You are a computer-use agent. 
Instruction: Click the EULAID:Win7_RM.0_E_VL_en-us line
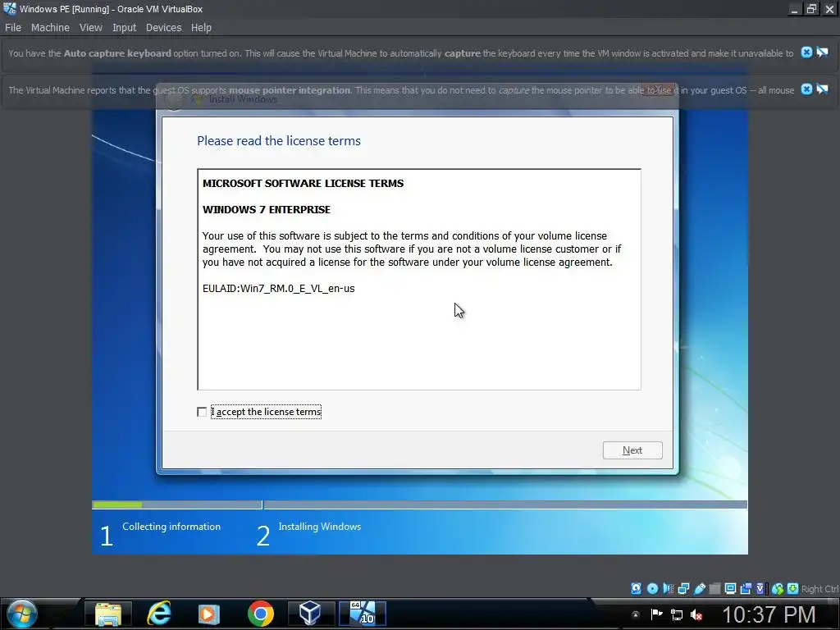click(279, 288)
